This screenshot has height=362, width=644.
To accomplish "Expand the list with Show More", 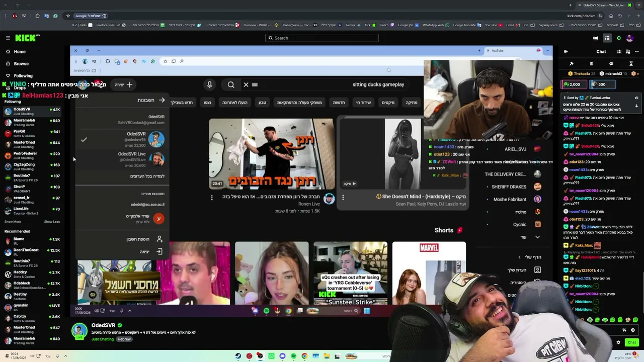I will click(13, 222).
